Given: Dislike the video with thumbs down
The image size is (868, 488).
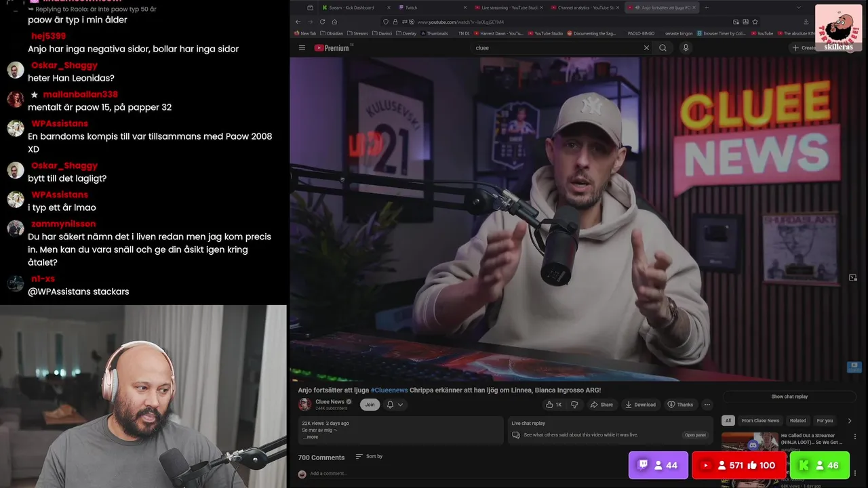Looking at the screenshot, I should tap(574, 405).
